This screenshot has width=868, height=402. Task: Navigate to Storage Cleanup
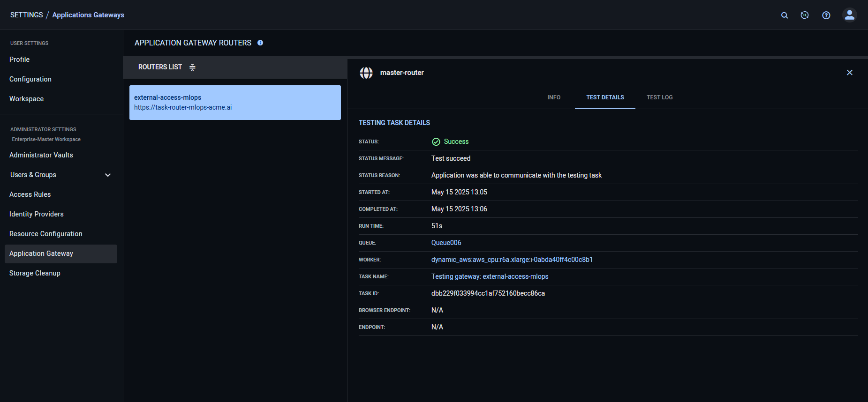coord(35,273)
